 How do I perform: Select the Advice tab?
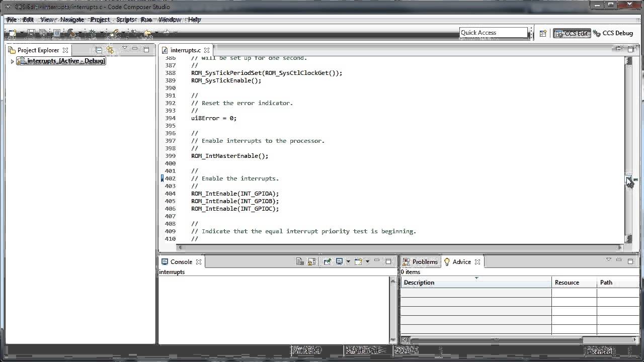[461, 262]
